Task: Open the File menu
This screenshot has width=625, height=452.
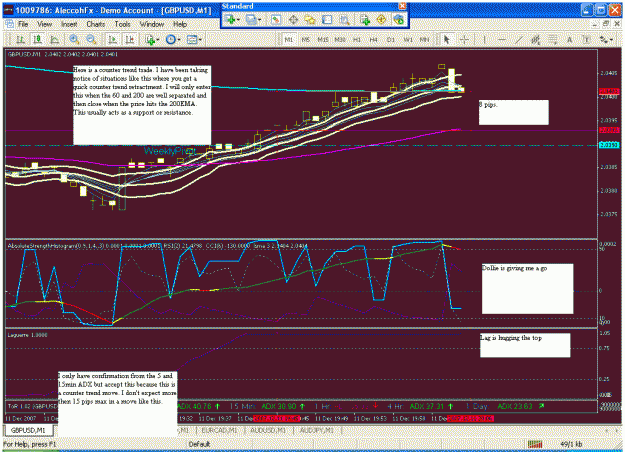Action: click(23, 24)
